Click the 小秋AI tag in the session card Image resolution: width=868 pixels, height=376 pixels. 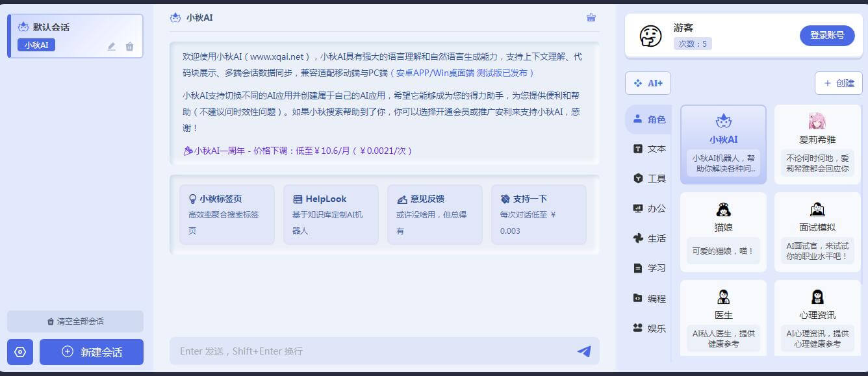point(36,45)
